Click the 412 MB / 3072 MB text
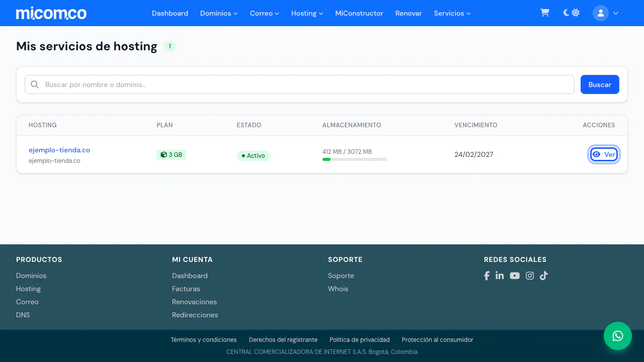 (x=347, y=152)
